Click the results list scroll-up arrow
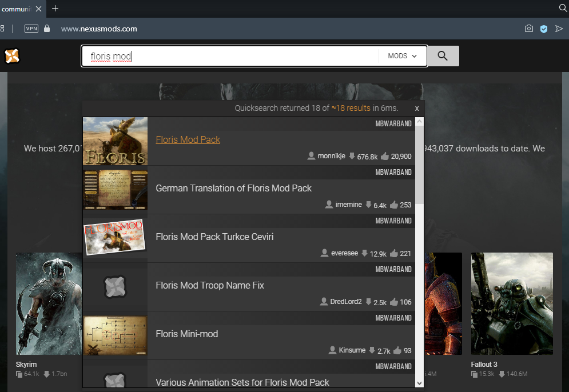 click(x=420, y=122)
